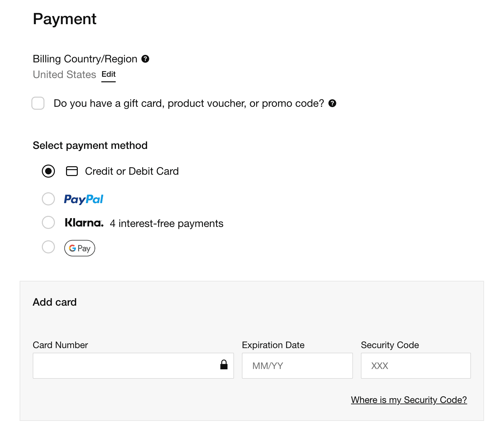The height and width of the screenshot is (433, 504).
Task: Click the 'Credit or Debit Card' label
Action: pos(132,171)
